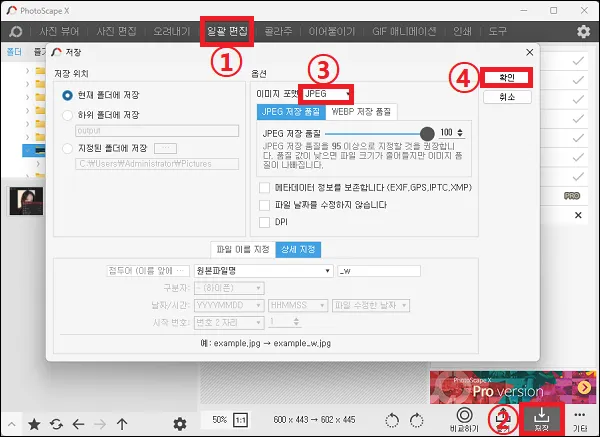Open the 사진 뷰어 menu tab
This screenshot has width=600, height=437.
point(59,31)
